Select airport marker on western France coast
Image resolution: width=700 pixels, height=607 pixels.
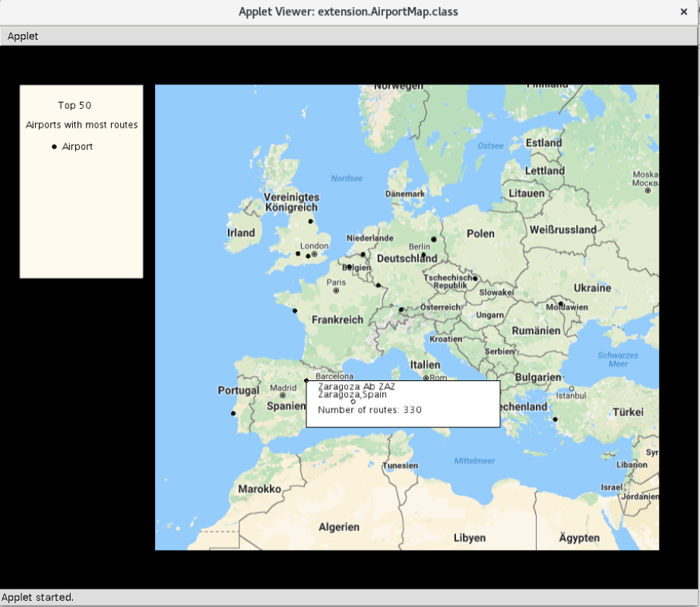click(x=295, y=310)
